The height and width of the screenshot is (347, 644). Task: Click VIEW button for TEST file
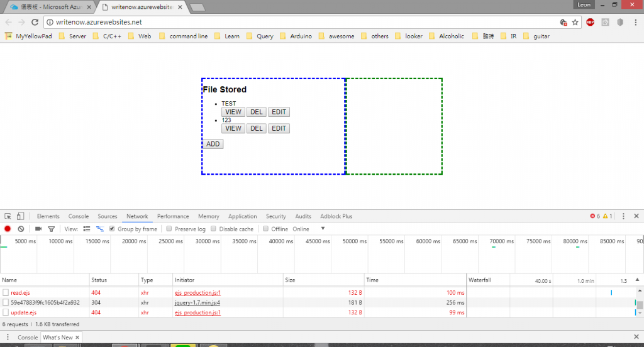[x=233, y=112]
